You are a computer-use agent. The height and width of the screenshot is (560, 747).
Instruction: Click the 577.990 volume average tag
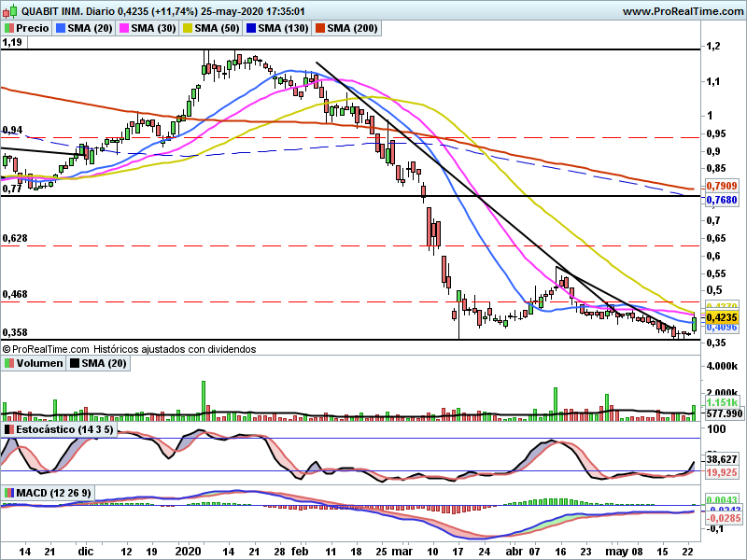coord(725,413)
